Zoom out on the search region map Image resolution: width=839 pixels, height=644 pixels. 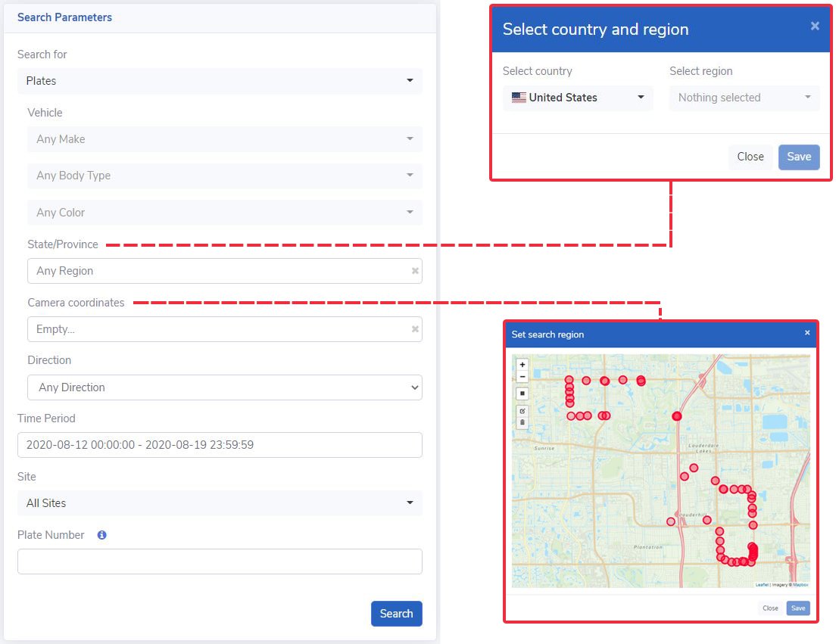tap(522, 377)
